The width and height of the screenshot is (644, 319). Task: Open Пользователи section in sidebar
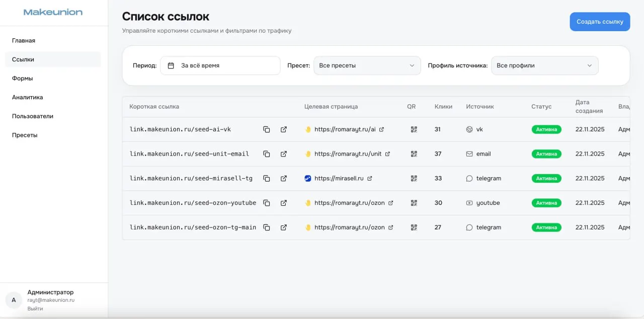tap(53, 116)
